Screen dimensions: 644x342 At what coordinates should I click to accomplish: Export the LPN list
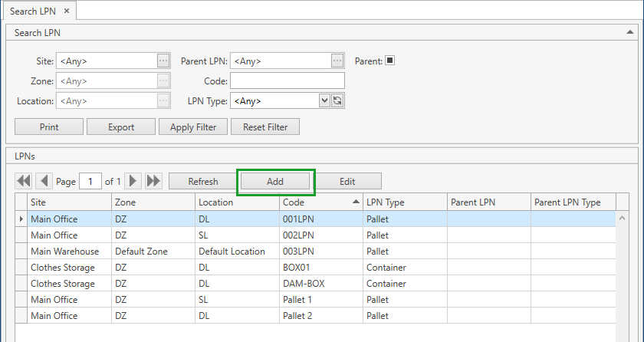121,127
